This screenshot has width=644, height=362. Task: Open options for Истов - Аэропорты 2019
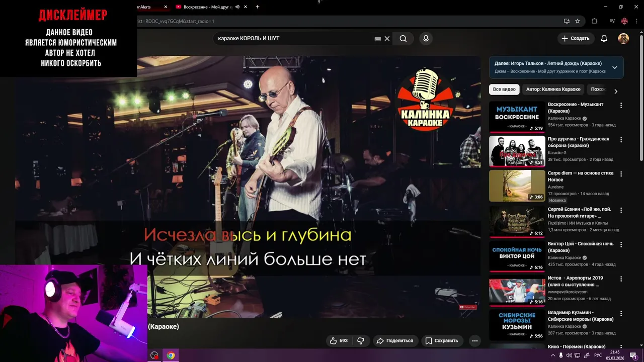point(621,279)
